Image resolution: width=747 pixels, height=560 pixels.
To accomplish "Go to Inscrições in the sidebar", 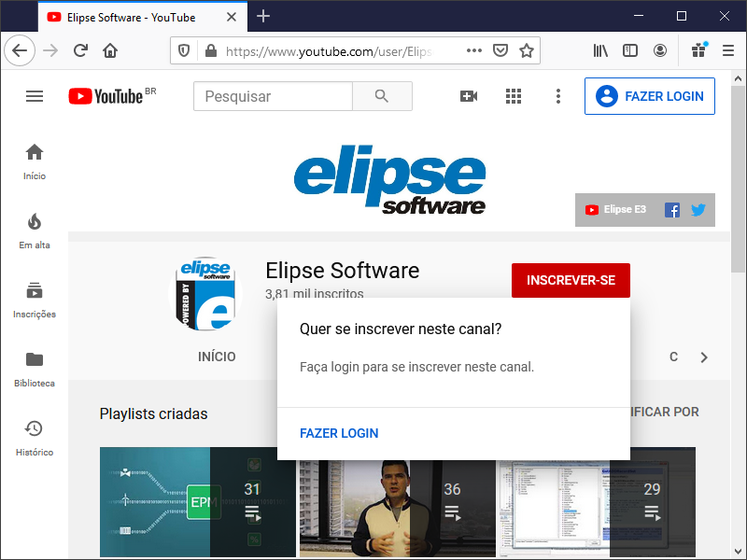I will 35,300.
